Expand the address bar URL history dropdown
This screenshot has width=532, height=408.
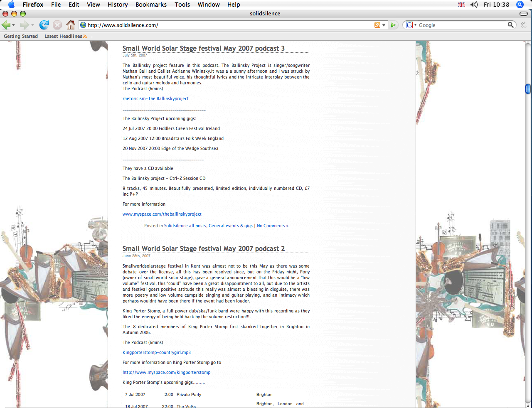tap(384, 25)
